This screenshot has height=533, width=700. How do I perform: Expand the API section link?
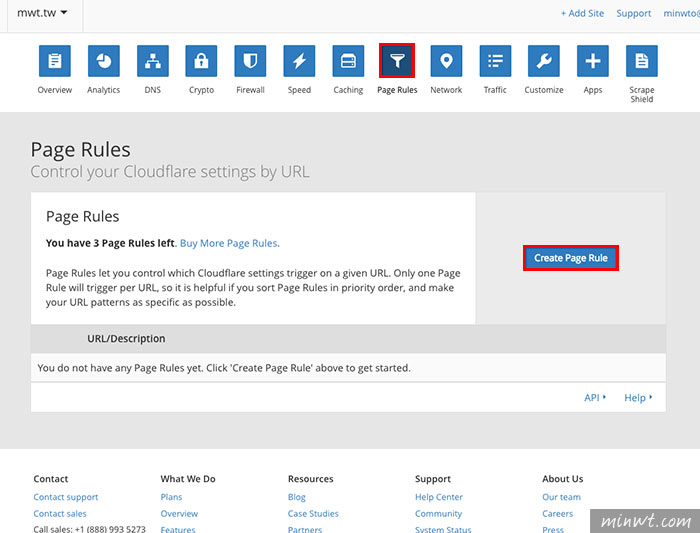click(595, 397)
